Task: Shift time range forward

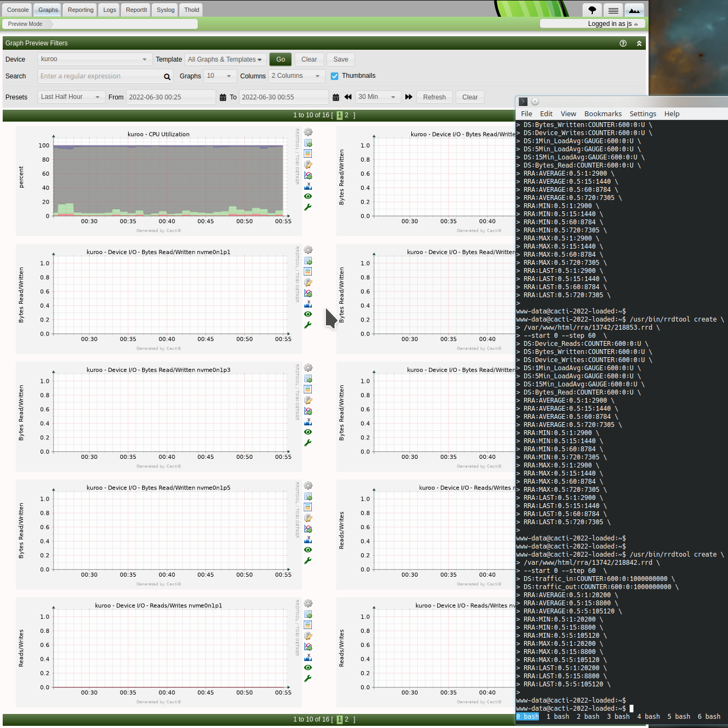Action: point(409,97)
